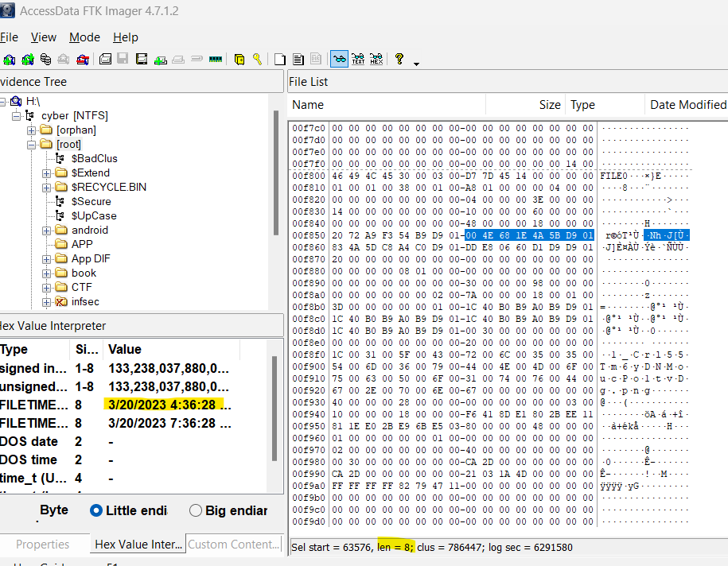This screenshot has height=566, width=728.
Task: Click the Hex Value Interpreter vertical scrollbar
Action: tap(274, 409)
